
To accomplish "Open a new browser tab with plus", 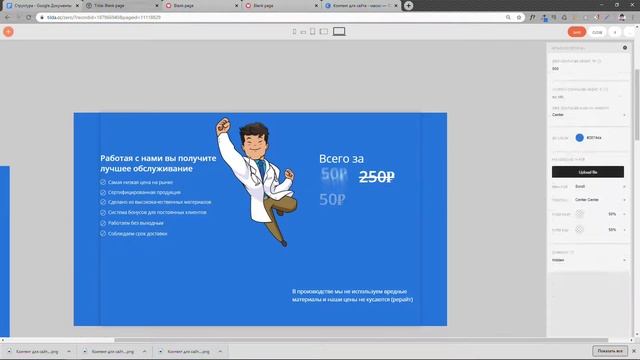I will coord(409,6).
